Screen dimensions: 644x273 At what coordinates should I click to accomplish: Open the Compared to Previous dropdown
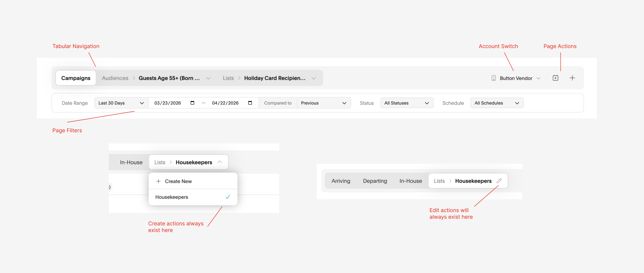pyautogui.click(x=323, y=103)
